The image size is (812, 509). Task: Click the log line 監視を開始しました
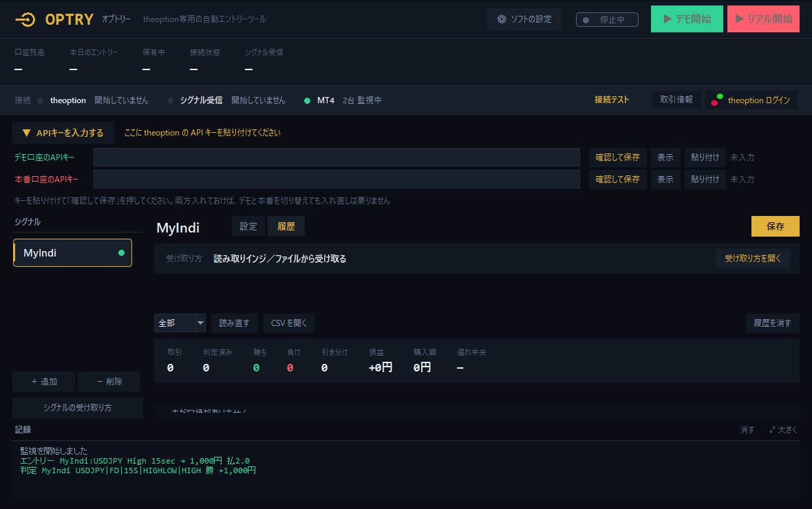click(54, 451)
